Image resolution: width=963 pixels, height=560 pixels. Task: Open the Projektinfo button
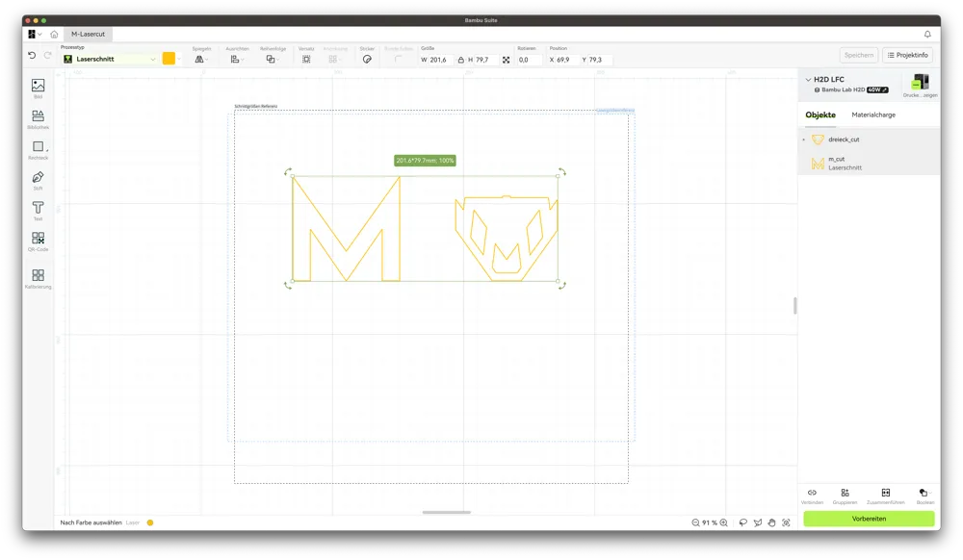(908, 55)
